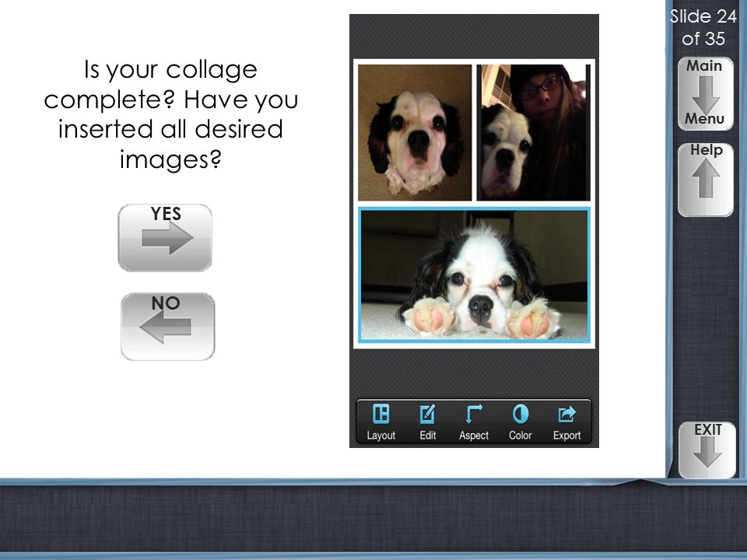Viewport: 747px width, 560px height.
Task: Open the Help button
Action: [706, 180]
